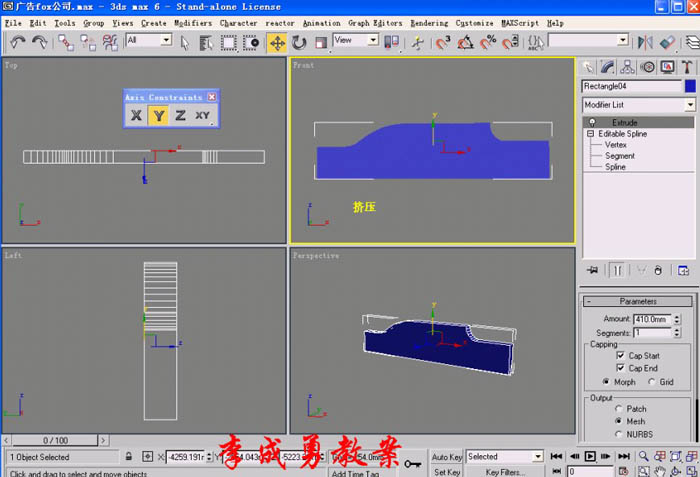Click the Mirror Selected Objects tool
This screenshot has height=477, width=700.
tap(645, 43)
